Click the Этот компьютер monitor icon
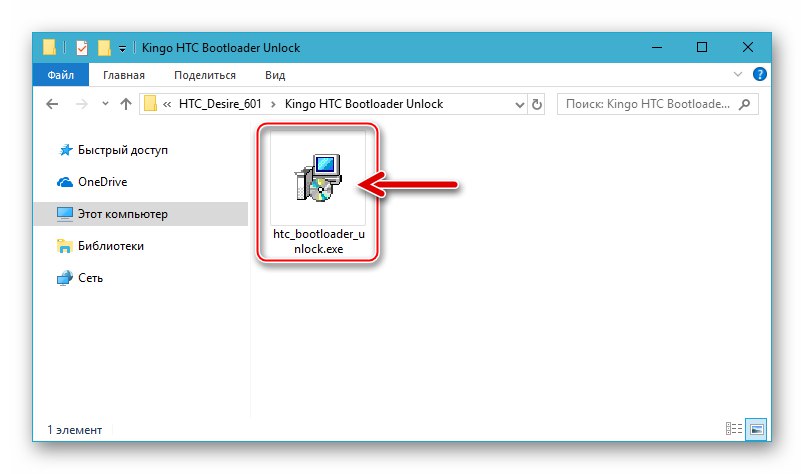The width and height of the screenshot is (804, 474). (65, 214)
